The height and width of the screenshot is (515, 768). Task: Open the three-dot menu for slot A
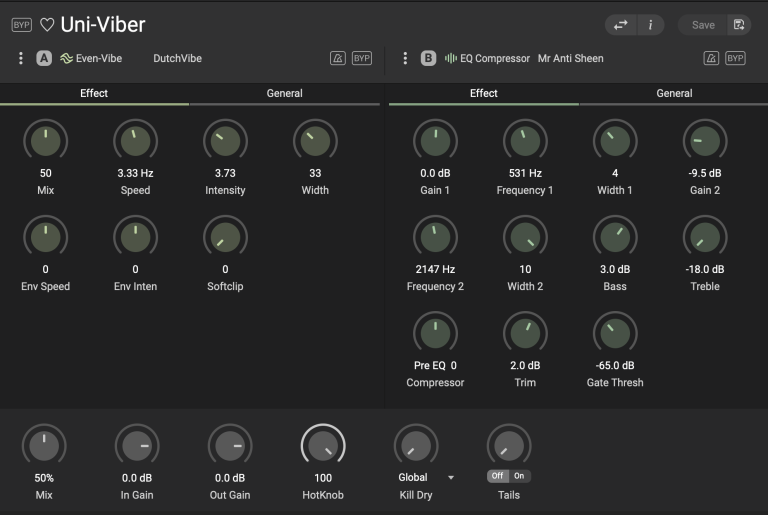(21, 58)
